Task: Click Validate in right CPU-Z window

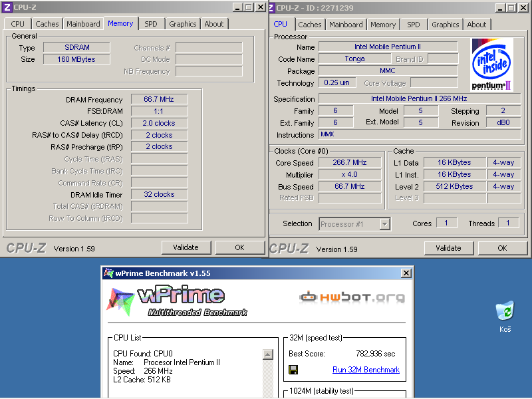Action: 448,248
